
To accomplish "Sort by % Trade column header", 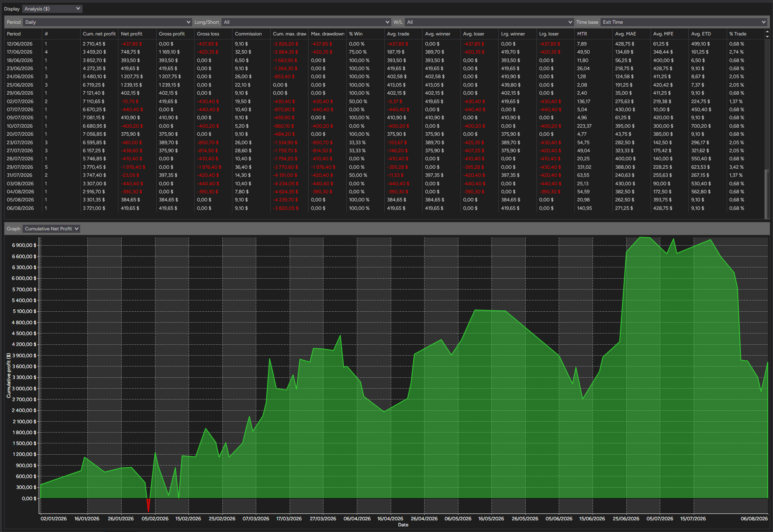I will pyautogui.click(x=746, y=34).
